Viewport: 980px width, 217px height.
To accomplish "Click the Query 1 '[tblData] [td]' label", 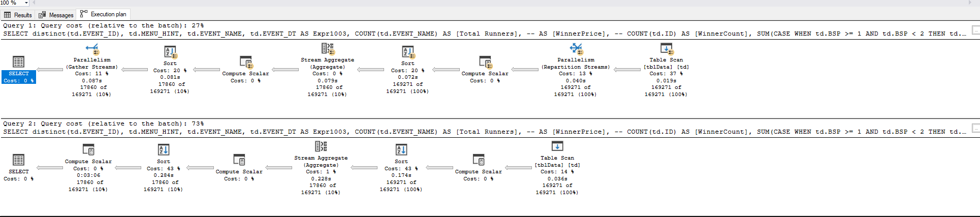I will 667,67.
